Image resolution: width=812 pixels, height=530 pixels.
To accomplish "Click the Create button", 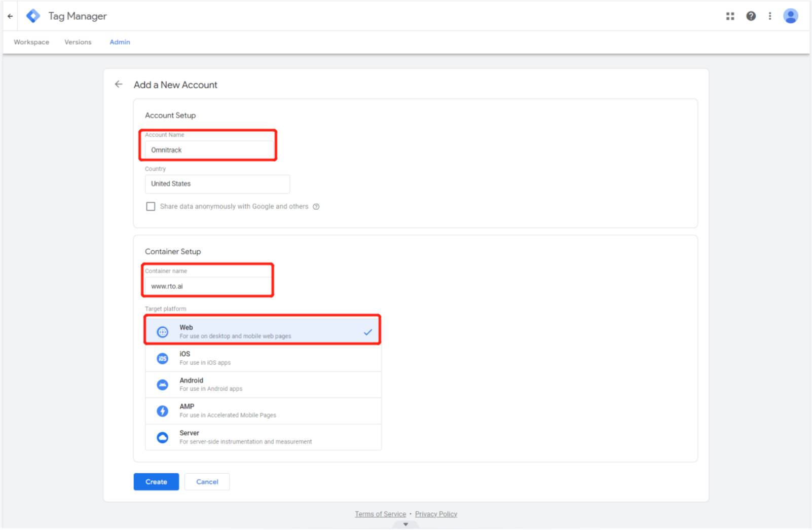I will [156, 482].
